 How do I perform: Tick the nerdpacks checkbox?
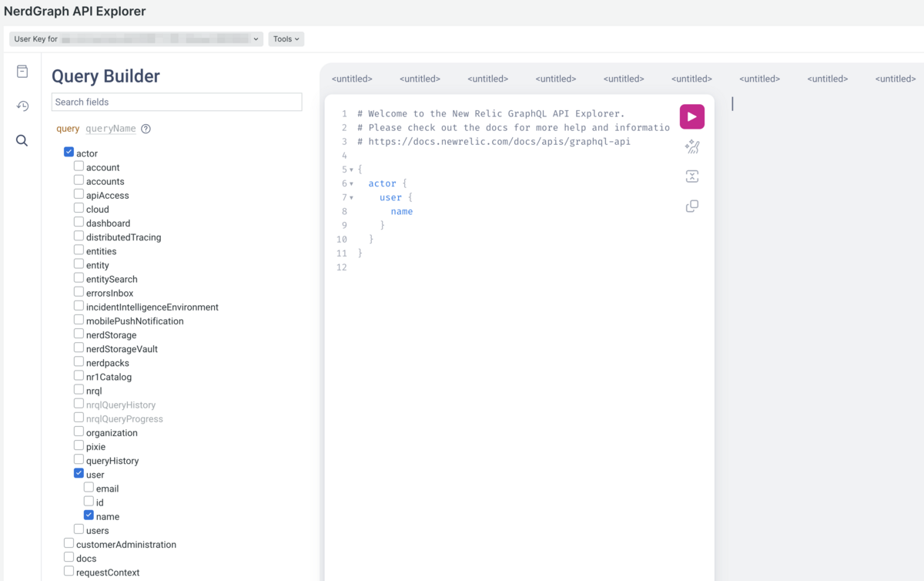pos(79,361)
